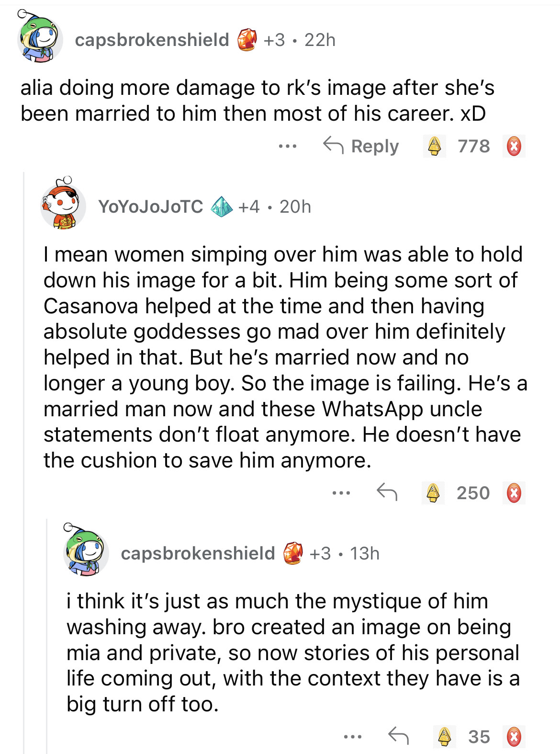Tap the avatar on the 13h reply
Viewport: 560px width, 754px height.
86,551
